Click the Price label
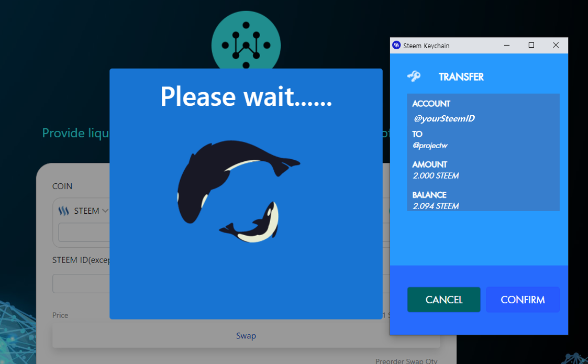588x364 pixels. 60,315
